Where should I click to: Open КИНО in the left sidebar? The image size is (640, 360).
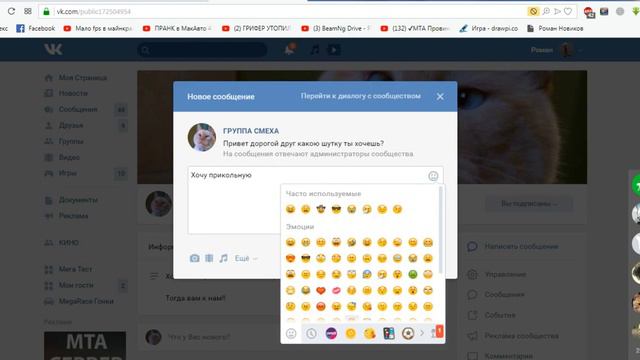69,243
